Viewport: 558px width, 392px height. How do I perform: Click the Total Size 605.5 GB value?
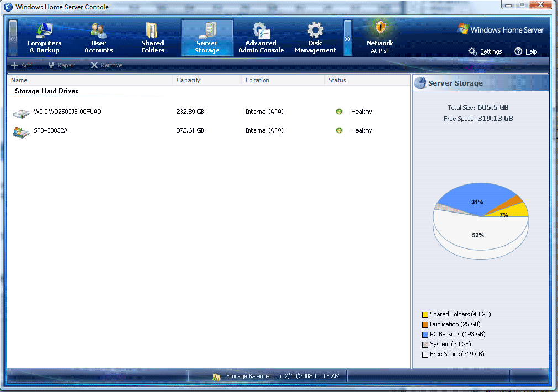click(x=493, y=108)
